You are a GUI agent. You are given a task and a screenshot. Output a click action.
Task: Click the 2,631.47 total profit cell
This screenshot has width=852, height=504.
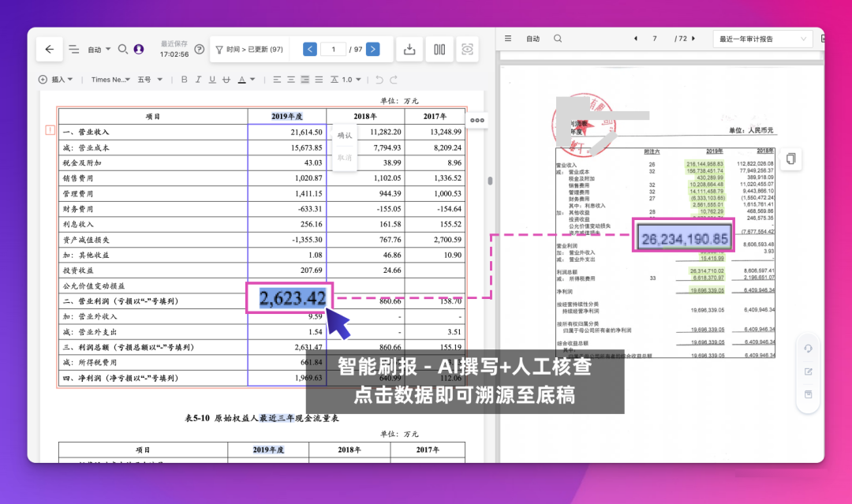287,347
